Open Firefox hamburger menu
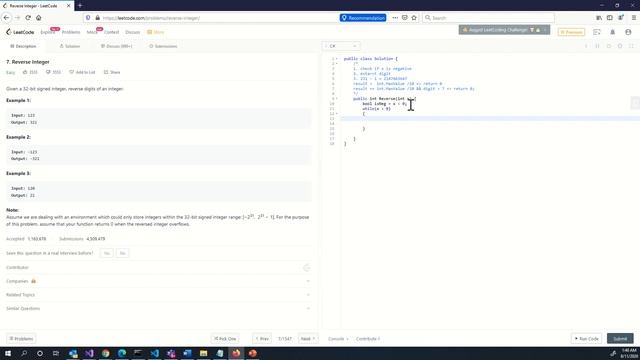The image size is (640, 360). coord(633,18)
